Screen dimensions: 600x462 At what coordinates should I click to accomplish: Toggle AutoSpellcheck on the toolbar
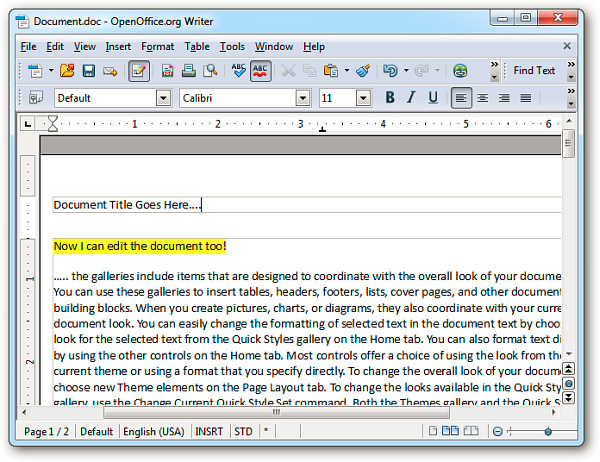pos(261,71)
